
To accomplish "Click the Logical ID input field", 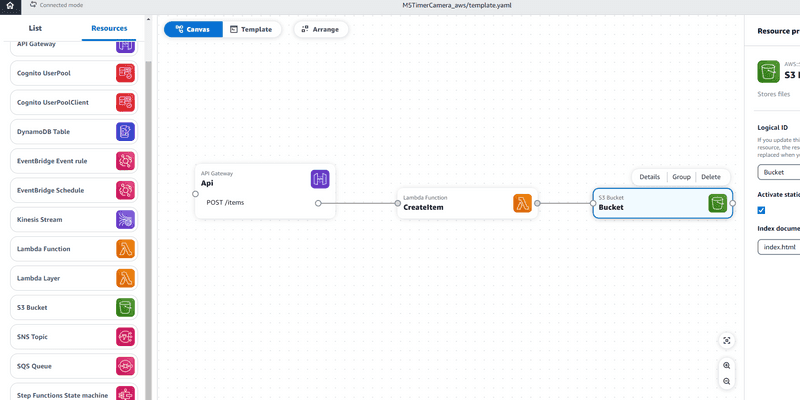I will (x=779, y=172).
